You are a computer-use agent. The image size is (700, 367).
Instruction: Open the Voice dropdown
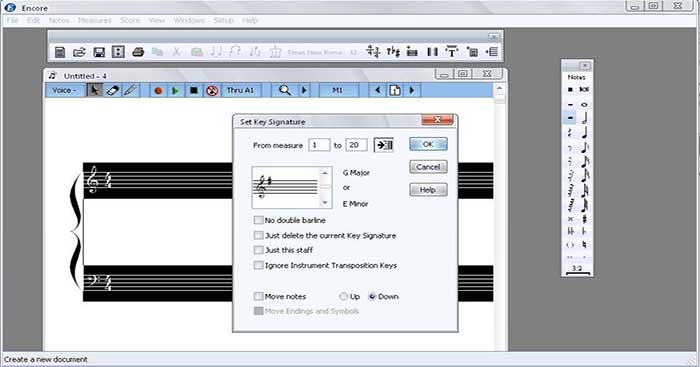[x=64, y=91]
